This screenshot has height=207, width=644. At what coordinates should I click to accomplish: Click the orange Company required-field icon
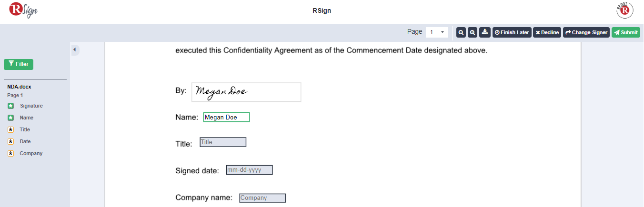pos(11,153)
